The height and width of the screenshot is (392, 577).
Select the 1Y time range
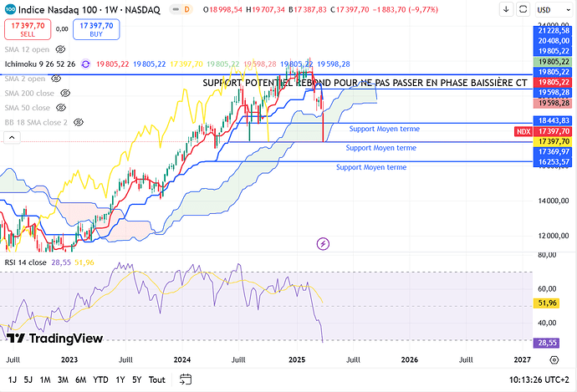[120, 379]
